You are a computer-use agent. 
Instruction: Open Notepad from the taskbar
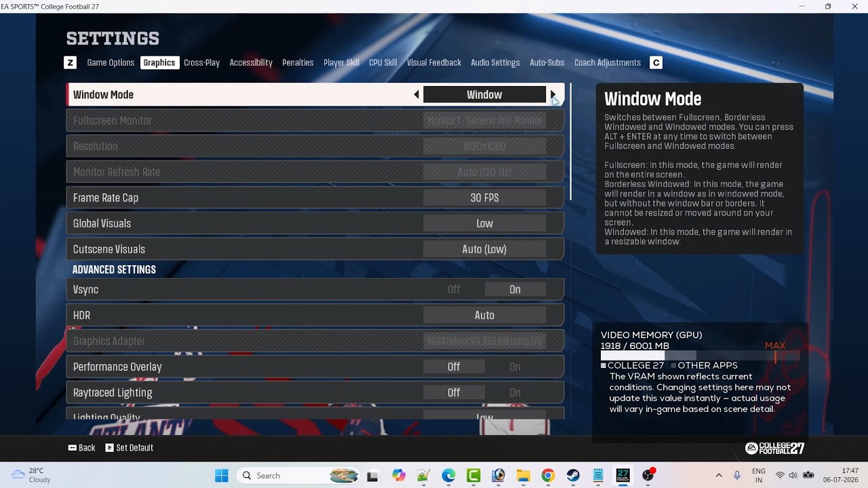tap(598, 476)
